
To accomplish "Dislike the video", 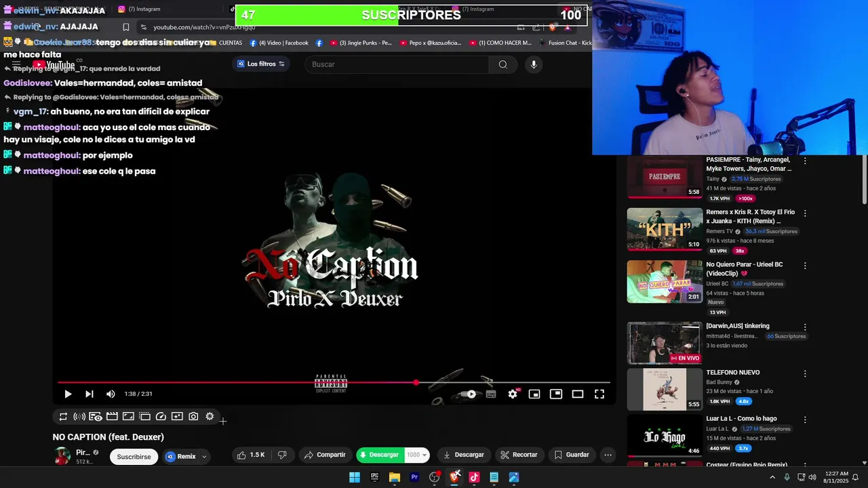I will click(x=283, y=455).
